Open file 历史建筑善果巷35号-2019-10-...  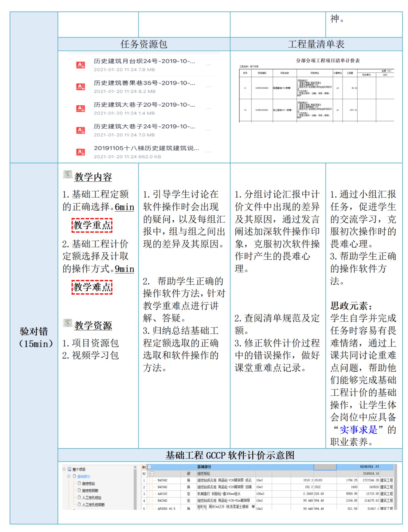(144, 83)
